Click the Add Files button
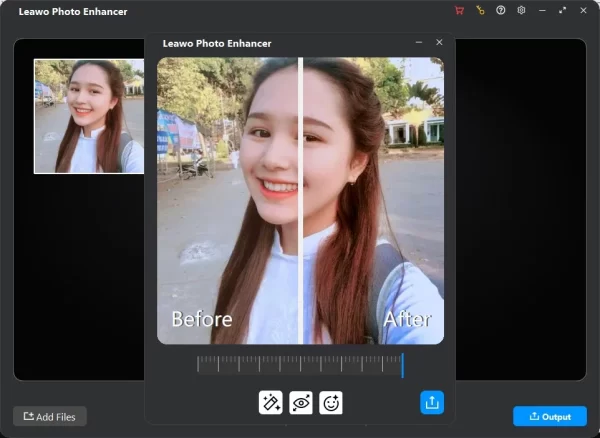Screen dimensions: 600x438 coord(50,416)
